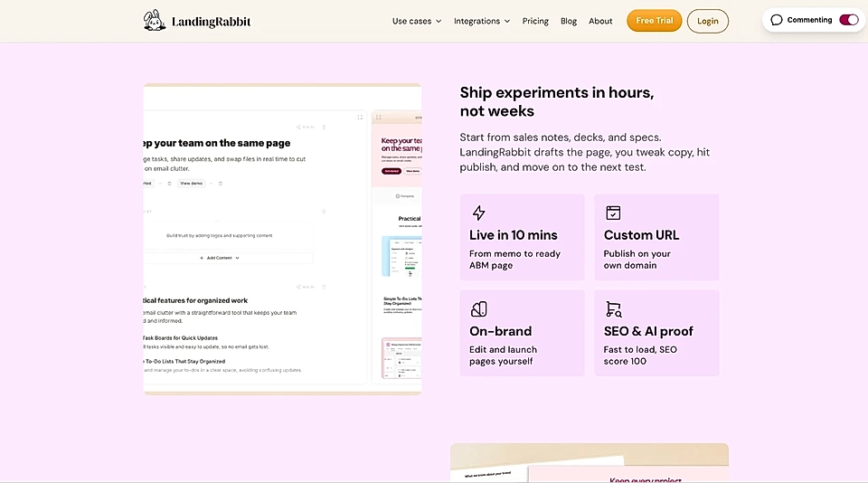Start the Free Trial
This screenshot has width=868, height=483.
click(654, 21)
